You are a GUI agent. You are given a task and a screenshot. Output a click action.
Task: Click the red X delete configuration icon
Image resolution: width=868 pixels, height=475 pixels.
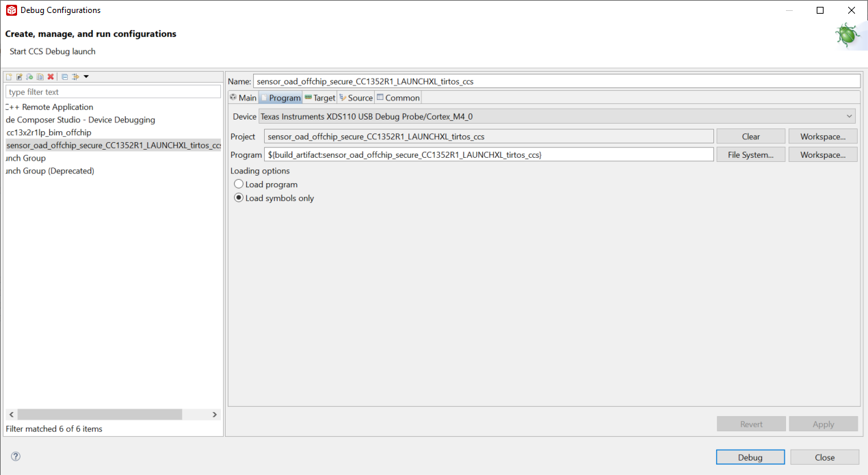[51, 77]
